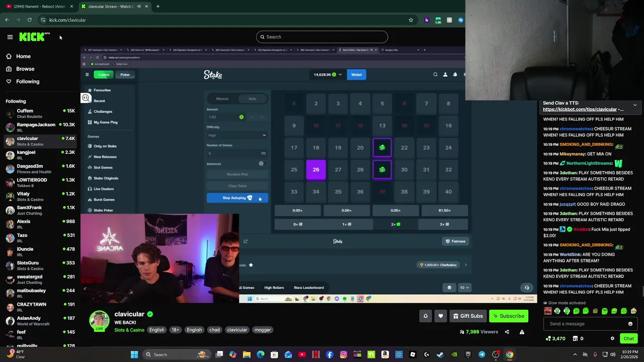
Task: Focus the Kick search box
Action: click(x=322, y=37)
